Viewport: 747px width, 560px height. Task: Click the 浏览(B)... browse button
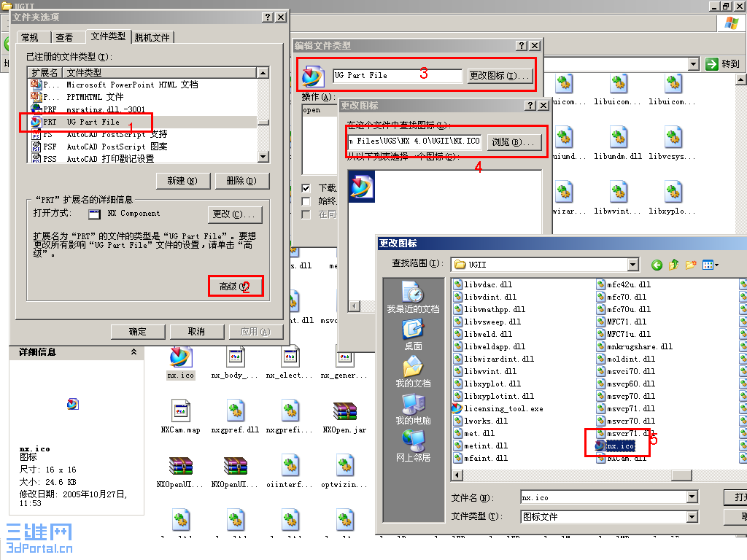(514, 142)
